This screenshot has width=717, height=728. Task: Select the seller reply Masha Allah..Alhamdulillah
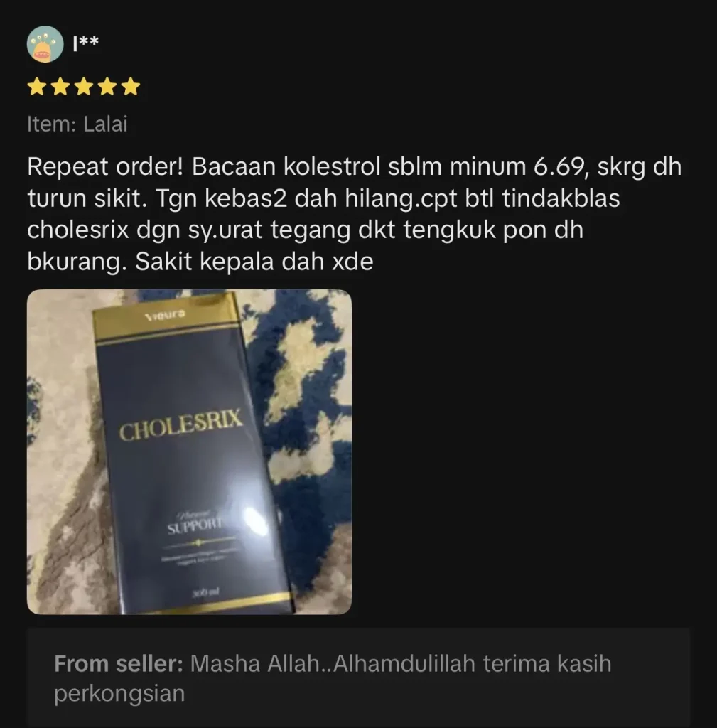(x=333, y=678)
